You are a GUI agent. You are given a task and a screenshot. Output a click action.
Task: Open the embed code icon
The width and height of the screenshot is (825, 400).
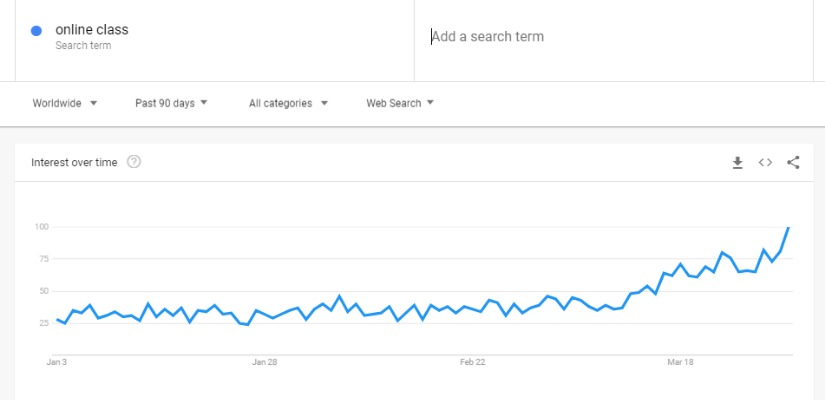[x=765, y=163]
